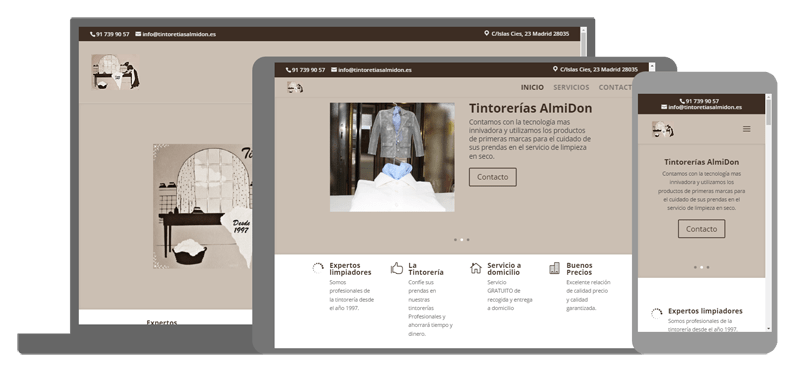Click the building icon beside Buenos Precios
Image resolution: width=800 pixels, height=375 pixels.
tap(555, 268)
